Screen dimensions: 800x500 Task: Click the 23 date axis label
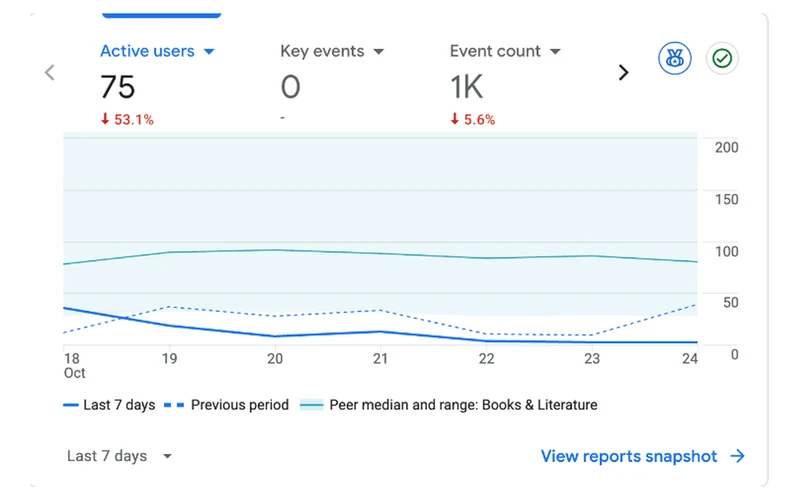pos(592,359)
